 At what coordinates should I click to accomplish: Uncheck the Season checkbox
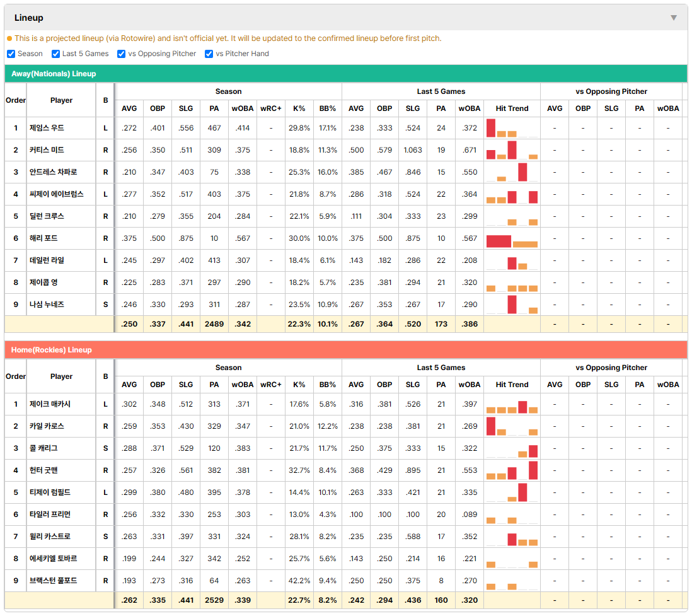[x=11, y=54]
